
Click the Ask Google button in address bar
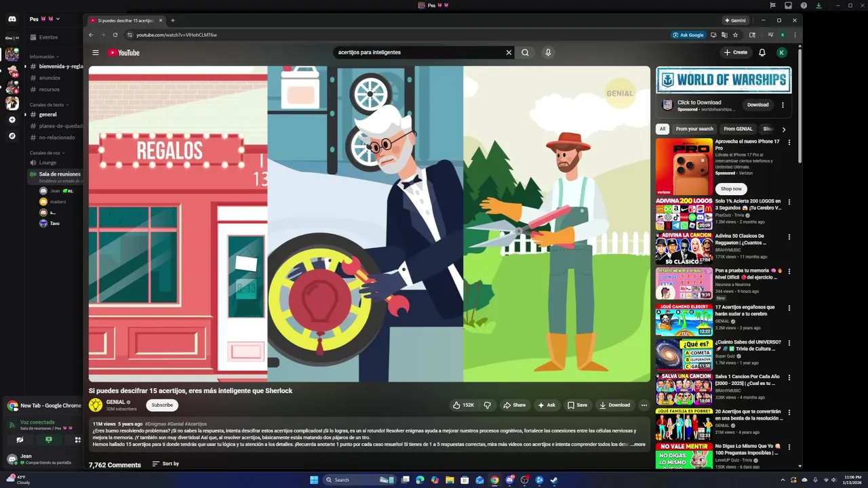tap(688, 35)
